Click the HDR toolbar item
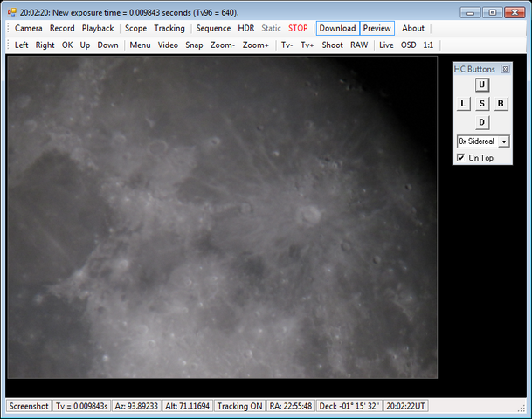This screenshot has width=532, height=419. [246, 28]
